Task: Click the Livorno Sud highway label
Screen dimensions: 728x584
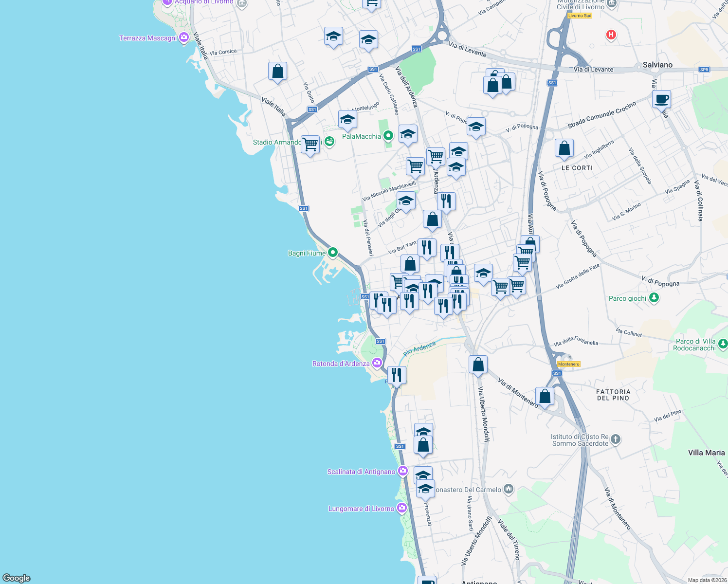Action: [x=580, y=15]
